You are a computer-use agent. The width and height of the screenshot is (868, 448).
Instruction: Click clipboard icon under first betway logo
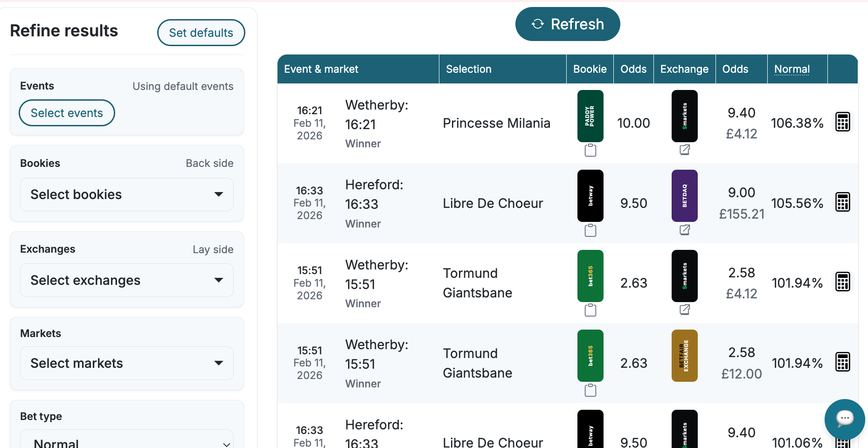pyautogui.click(x=590, y=230)
